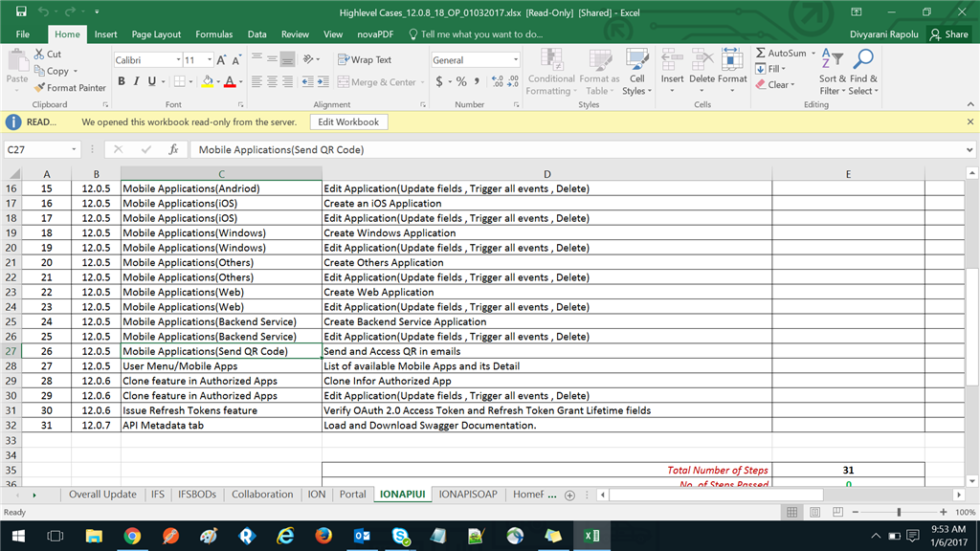Toggle Bold formatting
Image resolution: width=980 pixels, height=551 pixels.
click(x=122, y=81)
